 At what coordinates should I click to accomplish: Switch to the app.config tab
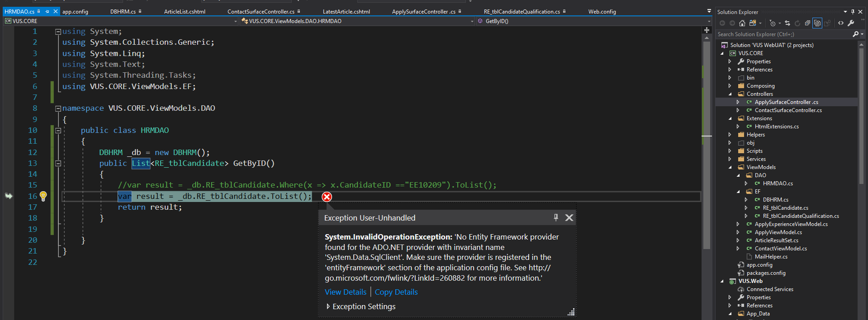(75, 12)
